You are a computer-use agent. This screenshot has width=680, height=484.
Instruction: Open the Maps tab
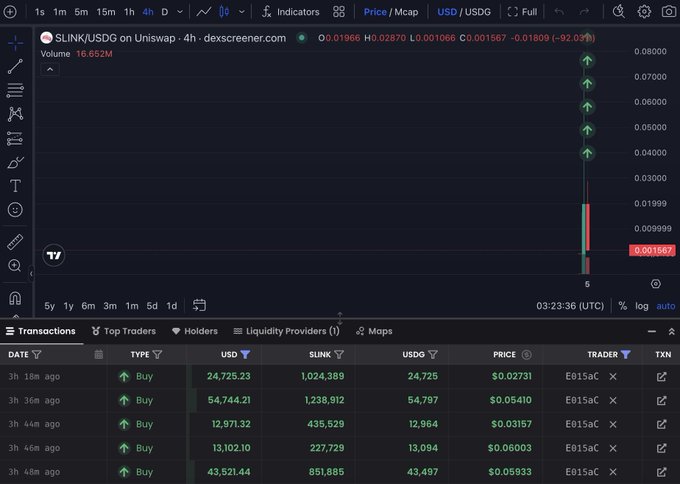(374, 331)
